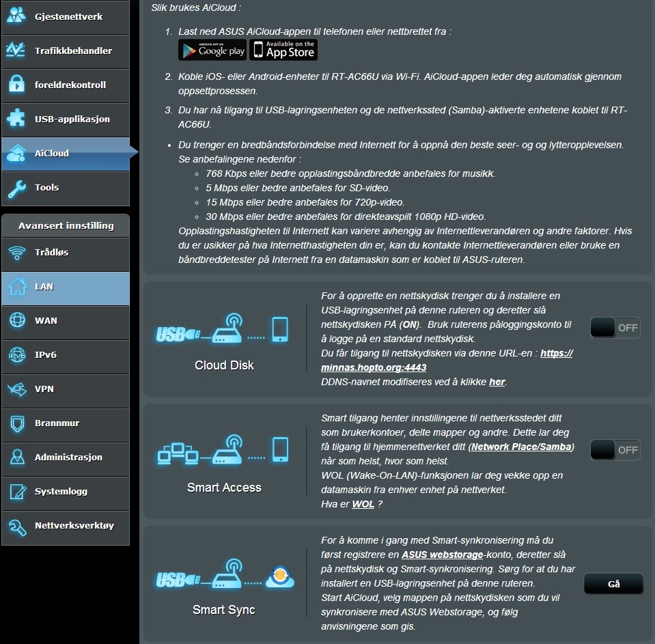The width and height of the screenshot is (655, 644).
Task: Click the Brannmur shield icon
Action: (17, 424)
